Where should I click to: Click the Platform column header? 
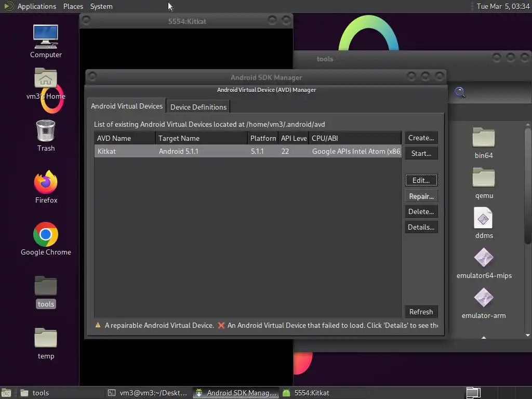[x=263, y=138]
